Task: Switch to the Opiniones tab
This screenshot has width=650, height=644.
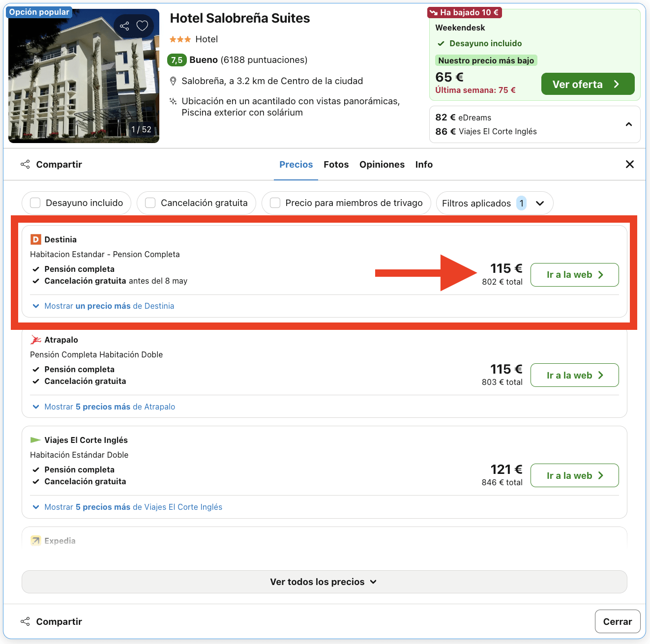Action: pos(382,165)
